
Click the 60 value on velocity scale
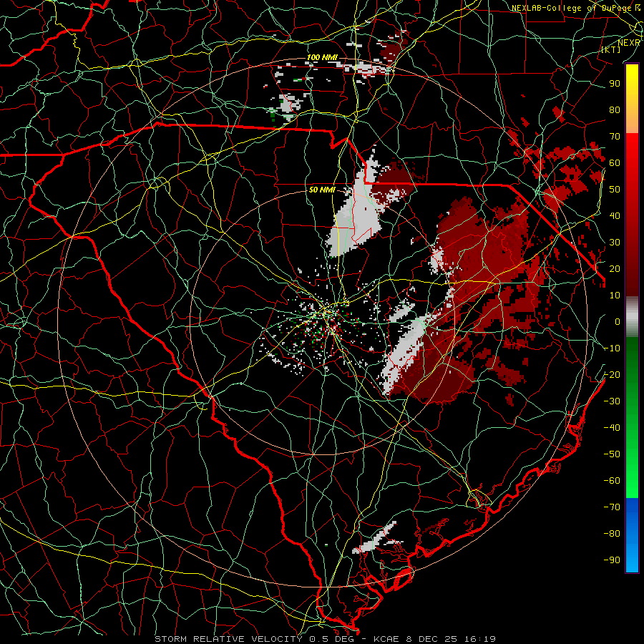615,162
